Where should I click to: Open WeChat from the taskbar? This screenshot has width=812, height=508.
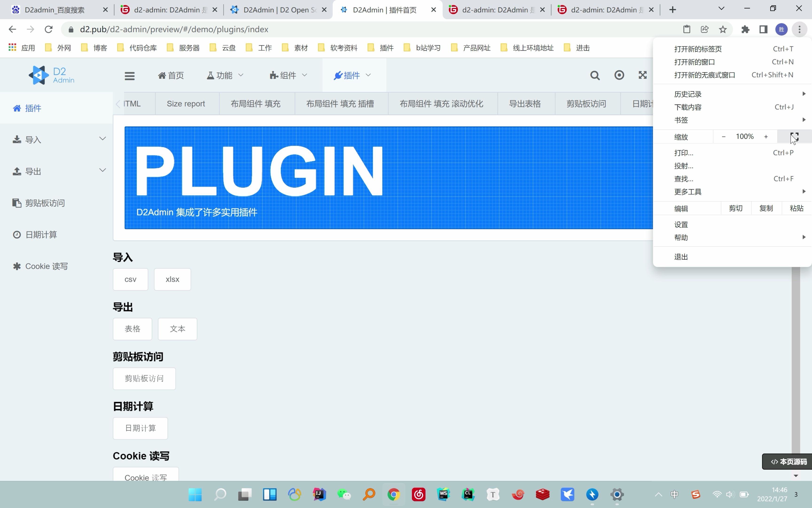(x=344, y=495)
